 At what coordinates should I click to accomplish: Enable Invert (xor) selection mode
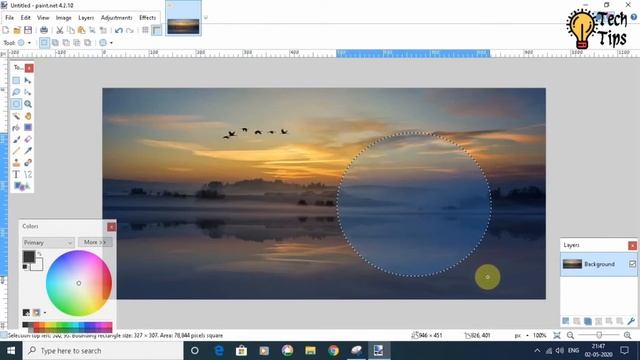coord(87,42)
